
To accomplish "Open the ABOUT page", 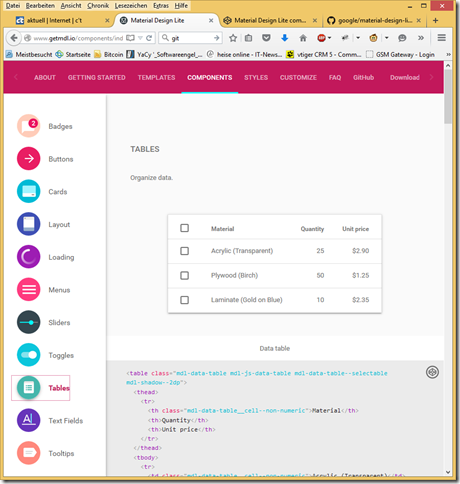I will tap(45, 77).
